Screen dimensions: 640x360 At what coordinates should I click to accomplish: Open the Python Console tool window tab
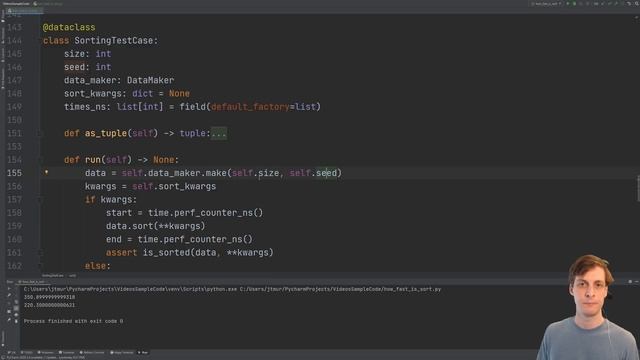tap(92, 352)
